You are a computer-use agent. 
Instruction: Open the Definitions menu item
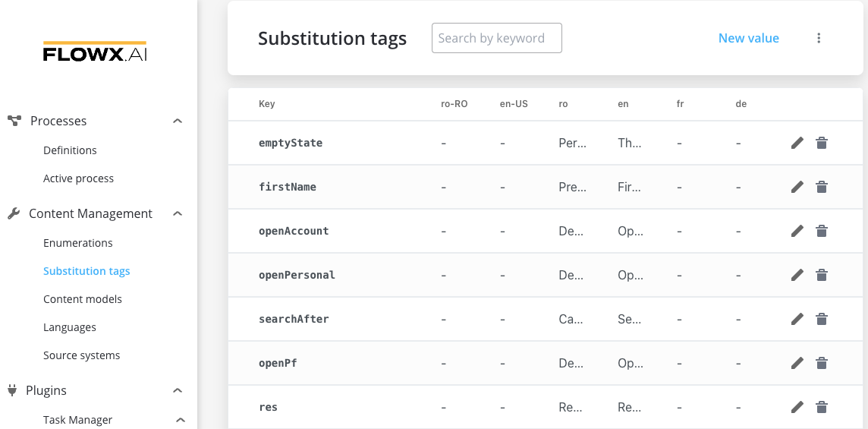click(70, 150)
